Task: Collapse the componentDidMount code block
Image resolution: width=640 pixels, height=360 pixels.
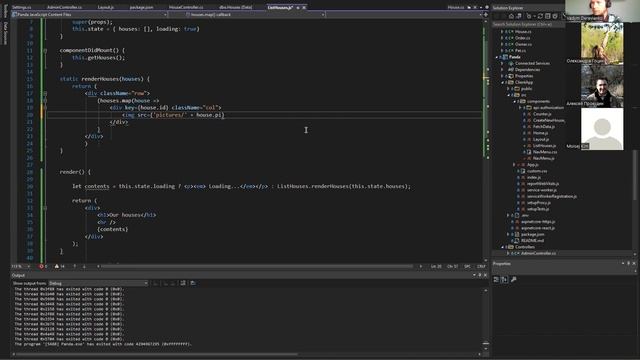Action: [x=45, y=51]
